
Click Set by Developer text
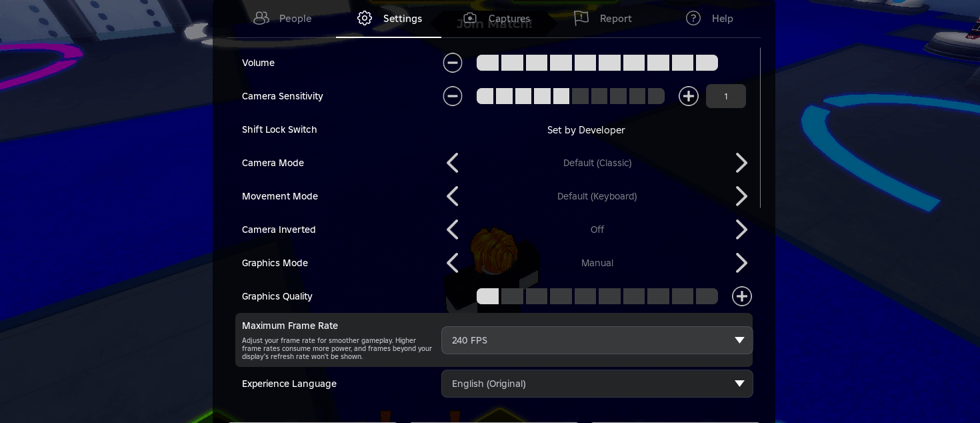(586, 130)
